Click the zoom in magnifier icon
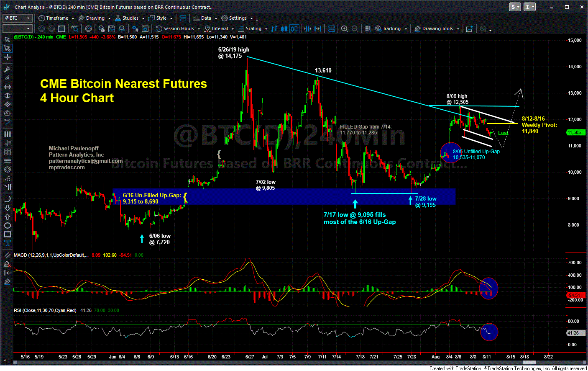The image size is (588, 371). (344, 28)
